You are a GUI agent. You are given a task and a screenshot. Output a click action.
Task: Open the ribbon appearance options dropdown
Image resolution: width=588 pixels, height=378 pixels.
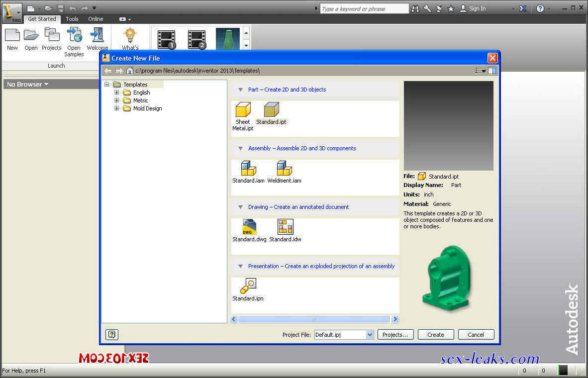(x=125, y=19)
